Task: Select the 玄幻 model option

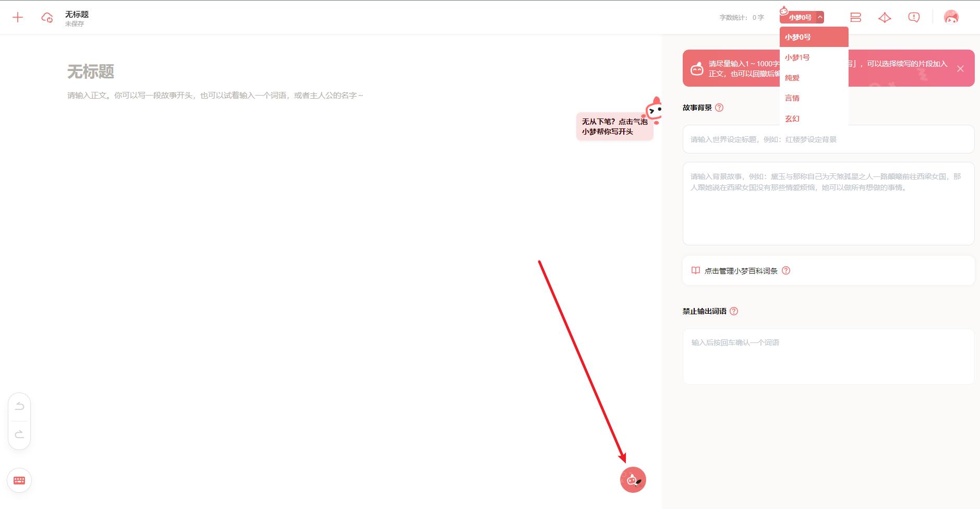Action: click(x=793, y=119)
